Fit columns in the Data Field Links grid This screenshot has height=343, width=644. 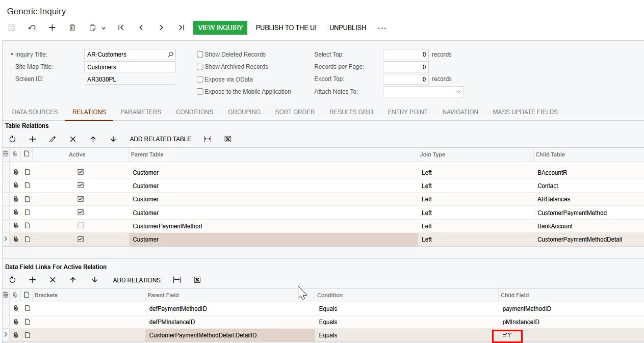pyautogui.click(x=177, y=280)
